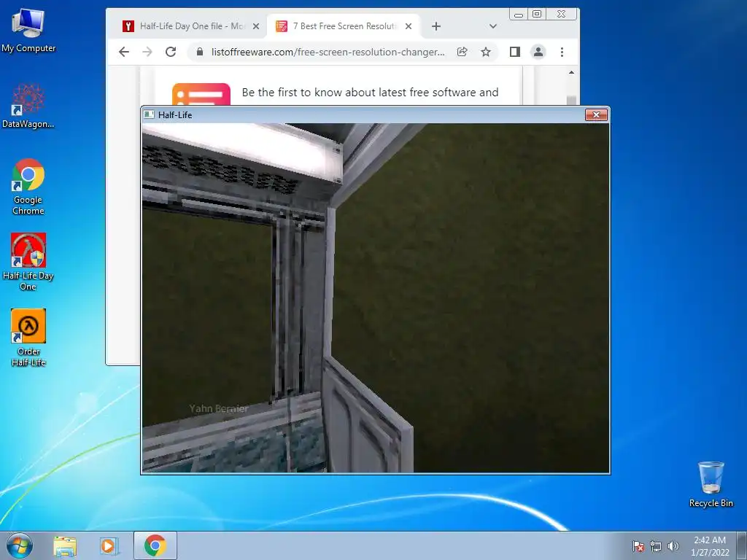Click the newsletter icon on the webpage

(x=201, y=94)
